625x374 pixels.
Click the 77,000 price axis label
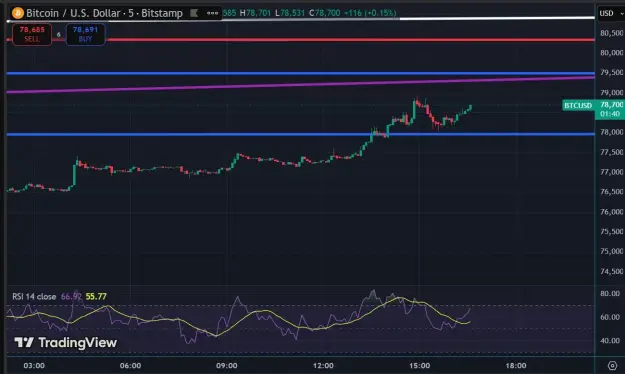(612, 172)
